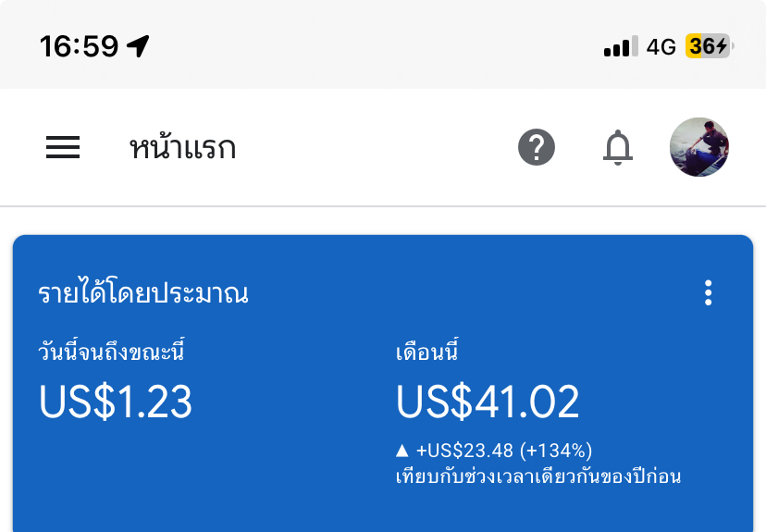Tap the +US$23.48 (+134%) change text
Image resolution: width=766 pixels, height=532 pixels.
point(504,451)
